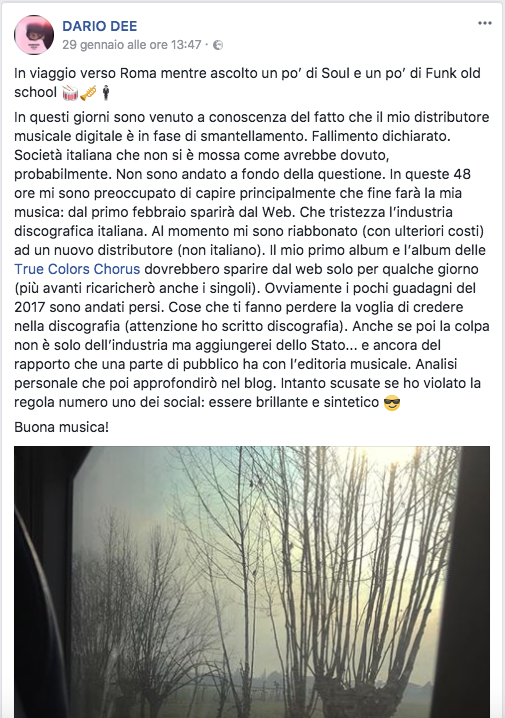
Task: Open the attached photo of bare trees
Action: tap(252, 582)
